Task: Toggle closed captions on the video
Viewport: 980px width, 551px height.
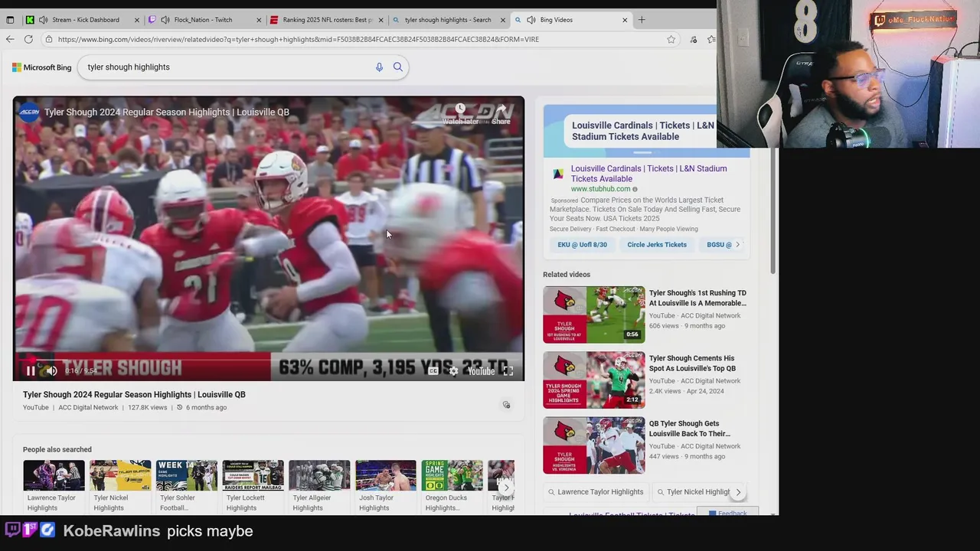Action: (x=433, y=371)
